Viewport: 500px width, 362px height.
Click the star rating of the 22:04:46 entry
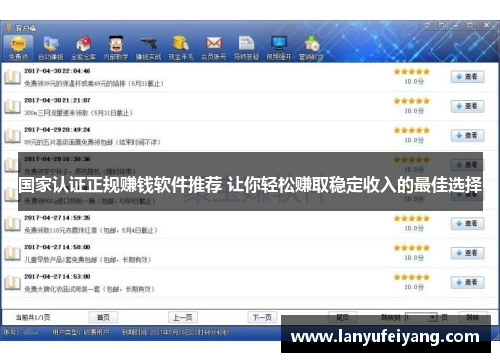tap(412, 71)
